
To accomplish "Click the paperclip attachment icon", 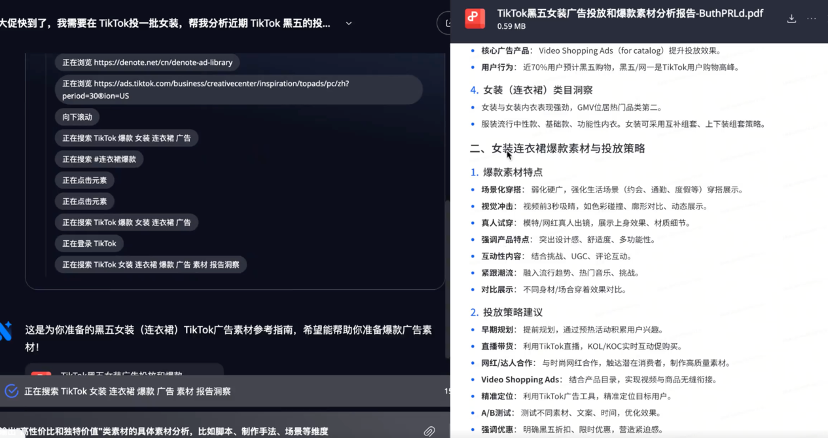I will 429,431.
